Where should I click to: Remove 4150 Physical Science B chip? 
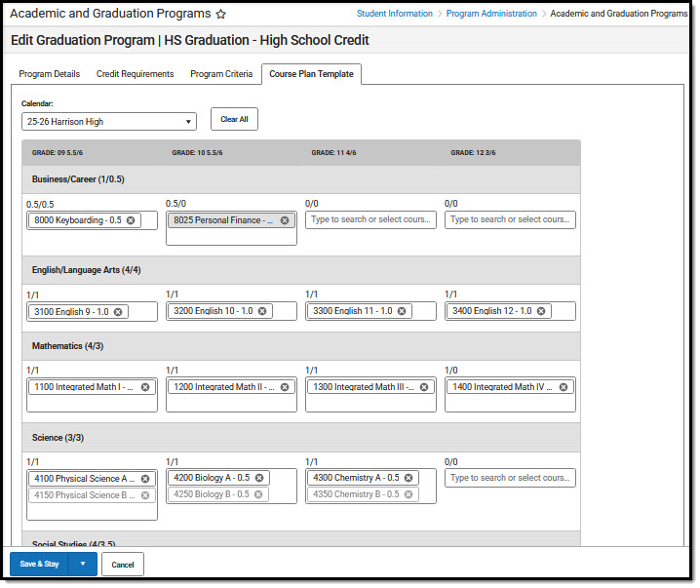coord(145,495)
